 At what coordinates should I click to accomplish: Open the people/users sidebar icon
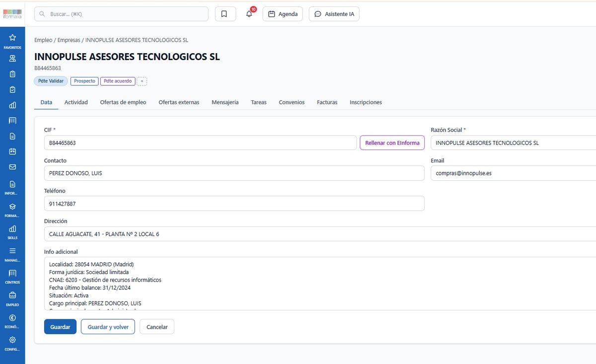coord(12,59)
